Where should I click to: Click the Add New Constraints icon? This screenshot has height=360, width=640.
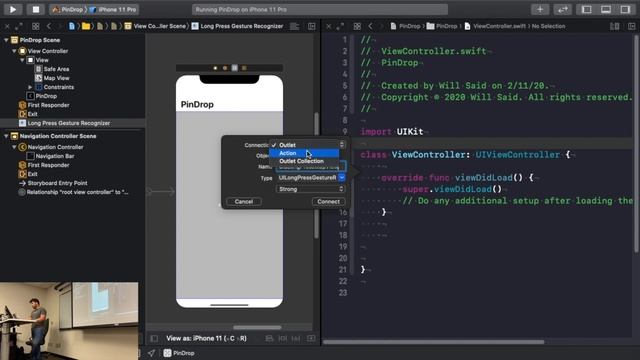[296, 338]
